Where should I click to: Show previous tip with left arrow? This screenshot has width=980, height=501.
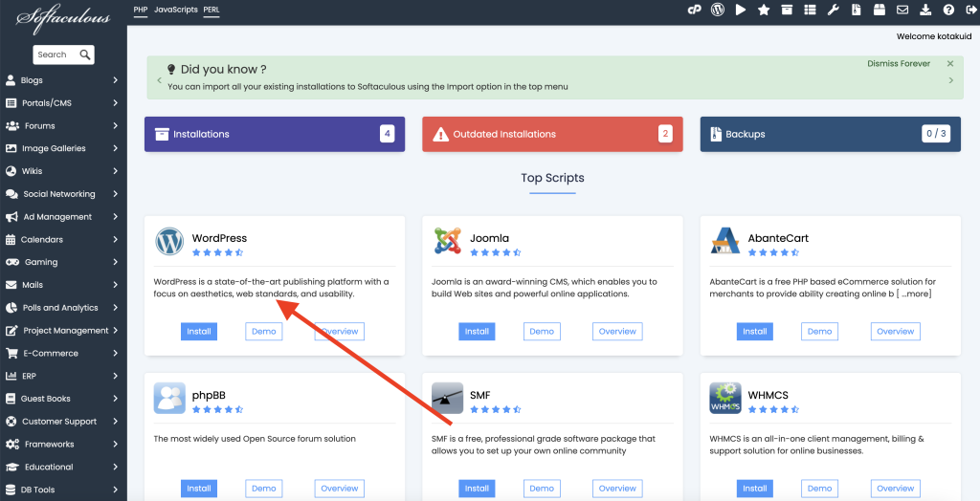[x=159, y=80]
